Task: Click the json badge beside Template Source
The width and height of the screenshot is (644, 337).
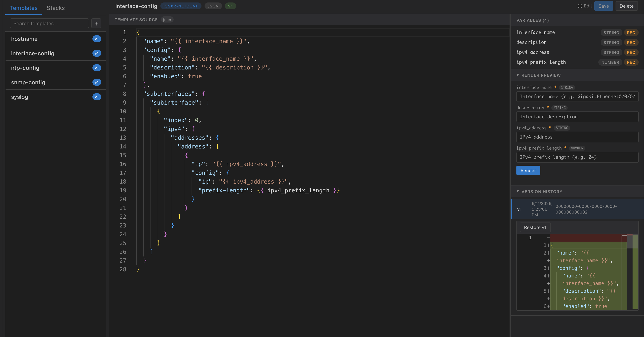Action: (167, 20)
